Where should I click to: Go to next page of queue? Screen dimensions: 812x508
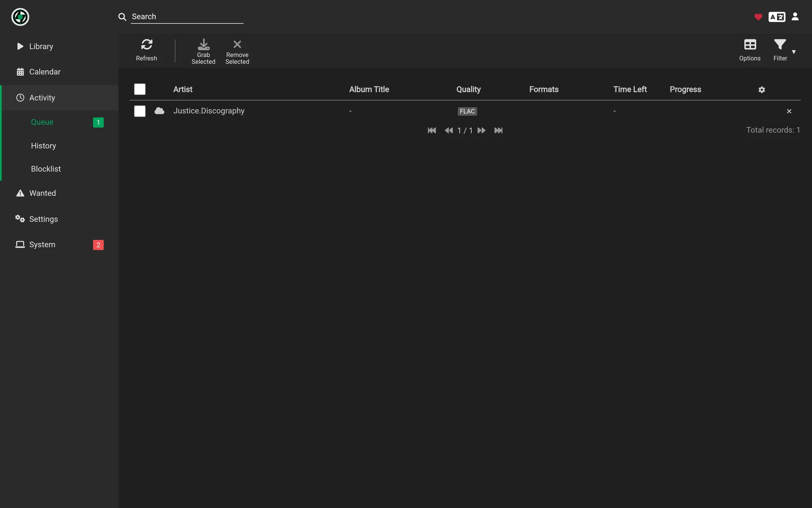[482, 131]
